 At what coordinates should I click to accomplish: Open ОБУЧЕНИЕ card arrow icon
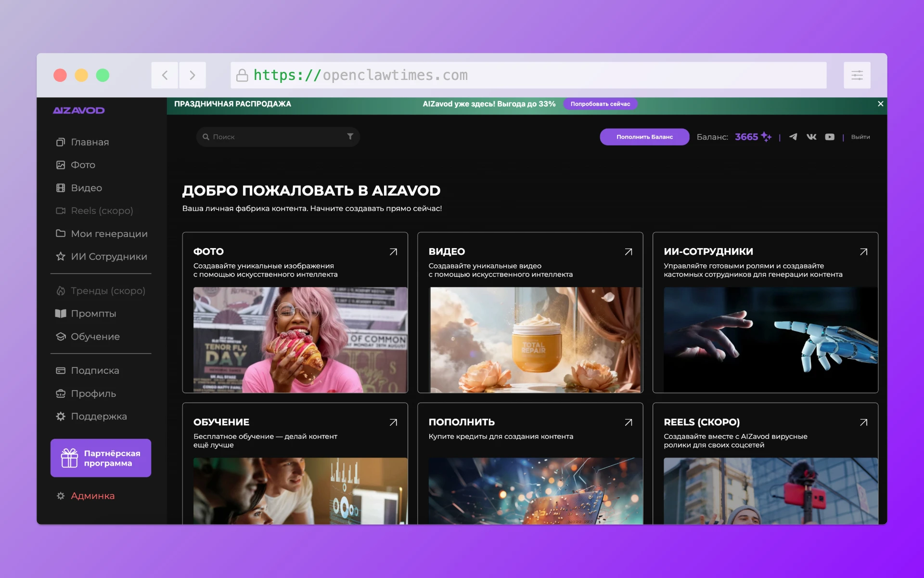(x=393, y=422)
